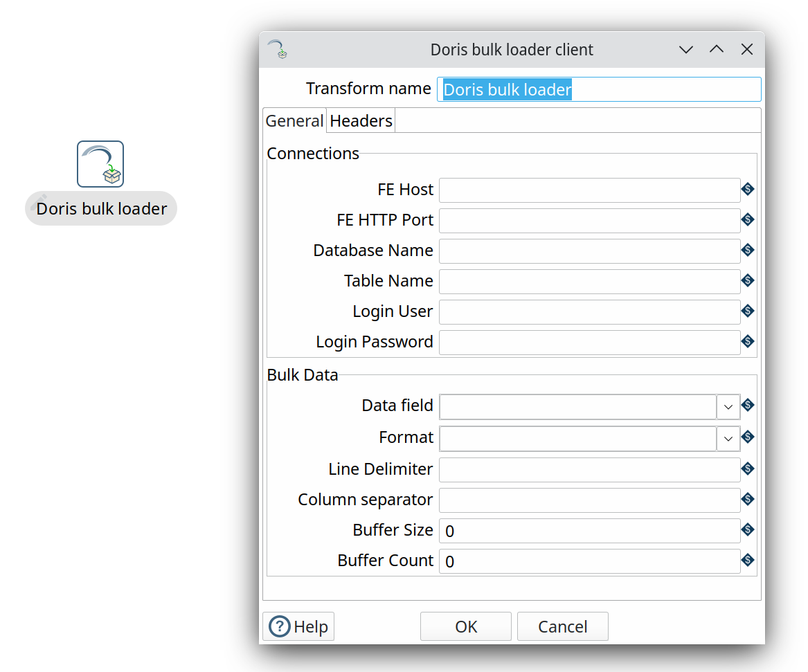Collapse the dialog using the down chevron
The width and height of the screenshot is (808, 672).
tap(686, 50)
